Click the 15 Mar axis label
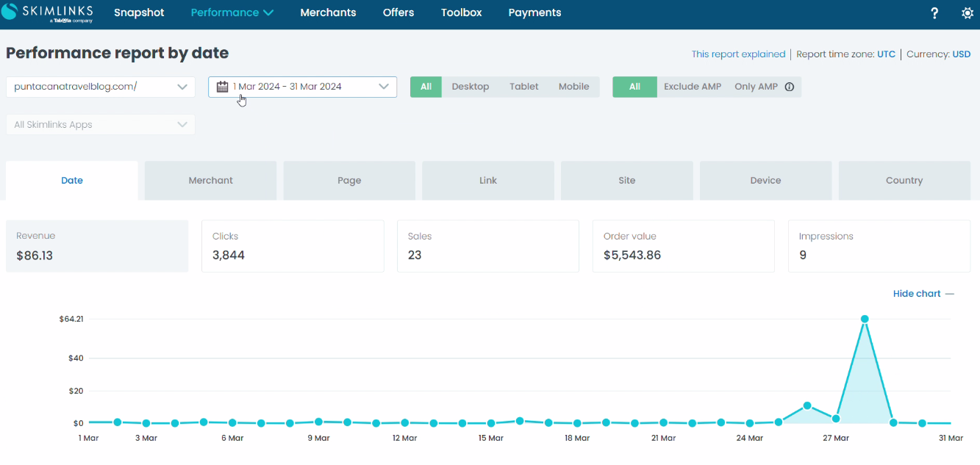 click(492, 439)
